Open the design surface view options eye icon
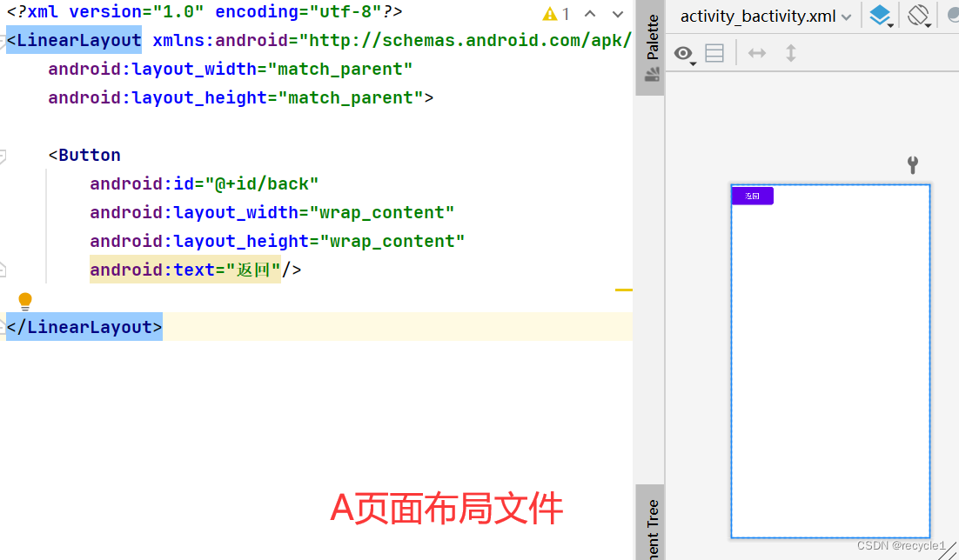This screenshot has height=560, width=959. (682, 53)
